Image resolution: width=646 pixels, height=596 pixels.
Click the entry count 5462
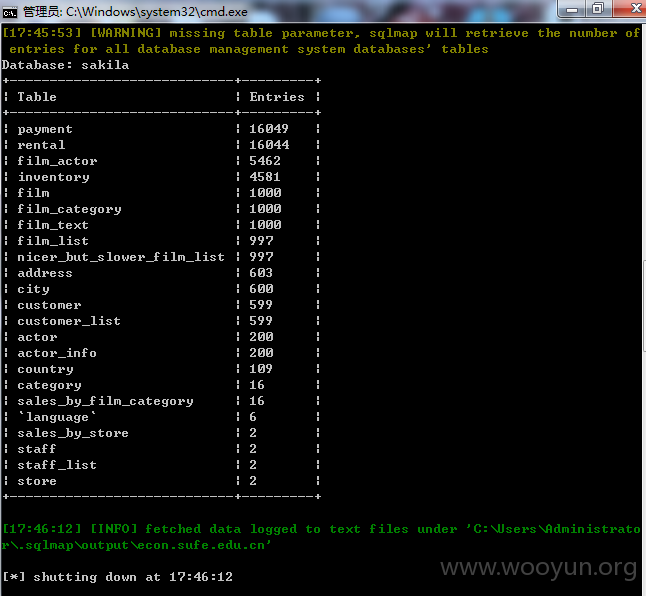265,161
